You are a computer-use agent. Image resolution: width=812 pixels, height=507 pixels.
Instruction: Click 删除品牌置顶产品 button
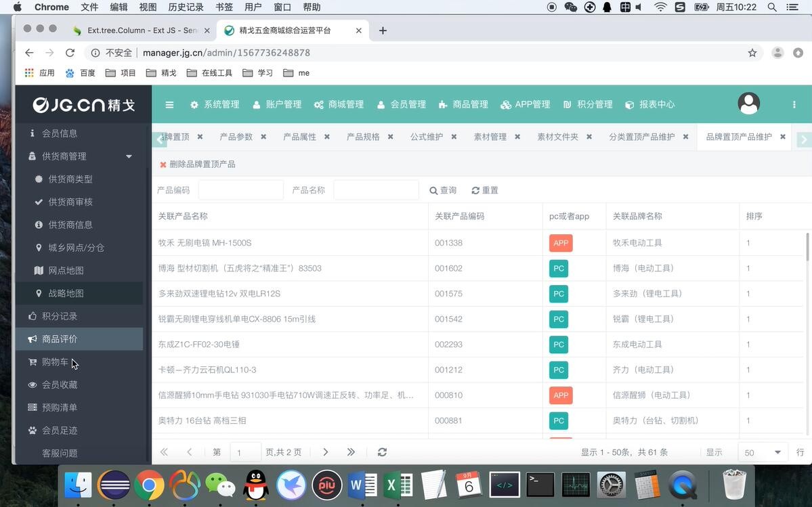coord(197,164)
